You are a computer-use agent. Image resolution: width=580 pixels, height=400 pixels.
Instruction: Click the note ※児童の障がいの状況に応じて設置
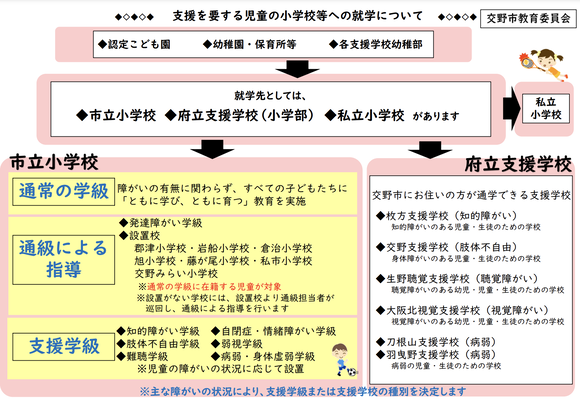(221, 369)
